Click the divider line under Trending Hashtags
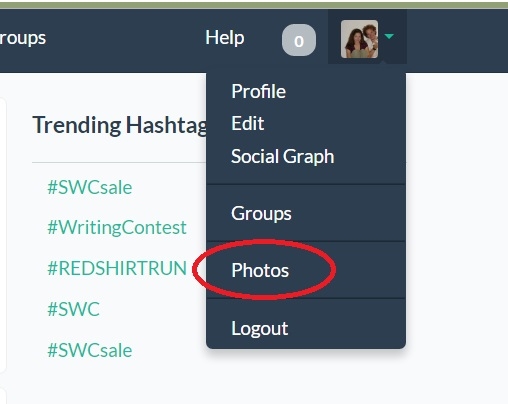Screen dimensions: 508x404 [x=119, y=163]
